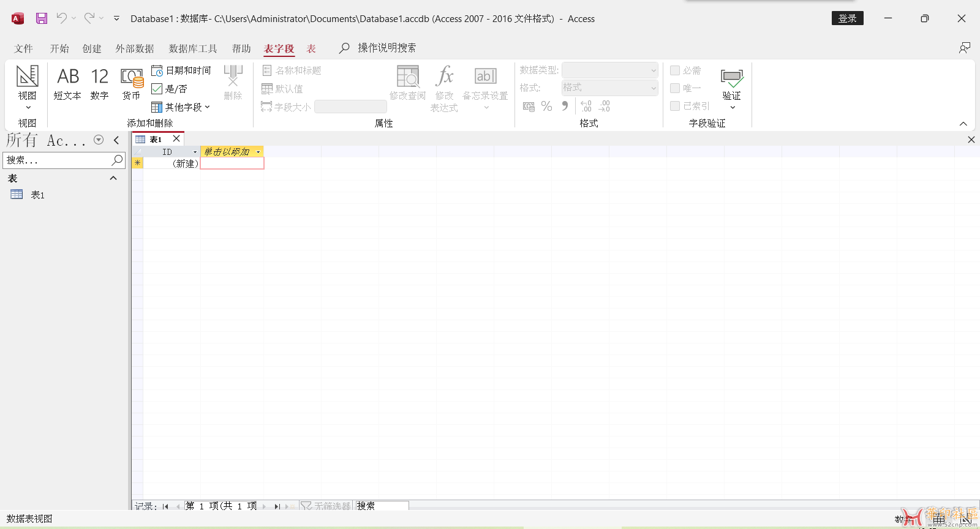Open the 文件 menu tab
The height and width of the screenshot is (529, 980).
(x=24, y=48)
